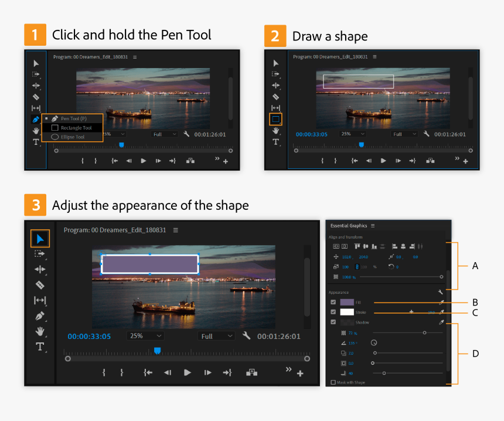Step back one frame in step 3 monitor
This screenshot has height=421, width=504.
pyautogui.click(x=168, y=372)
